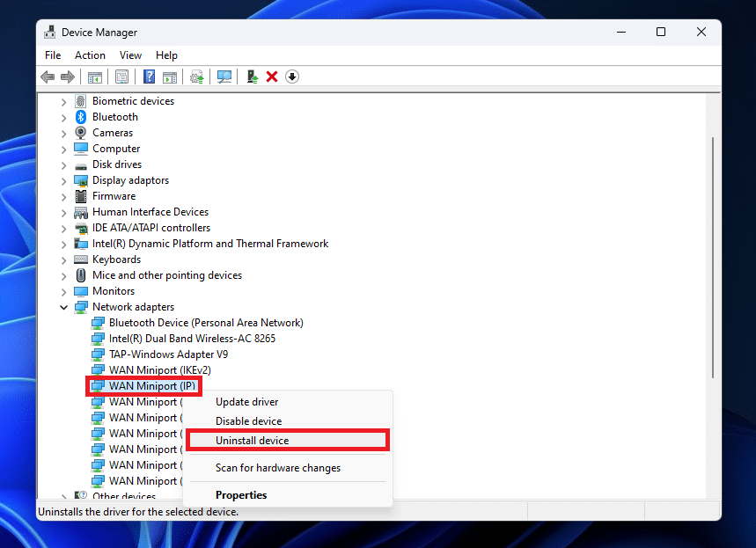Click the Device Manager title bar icon
The image size is (756, 548).
(x=48, y=32)
